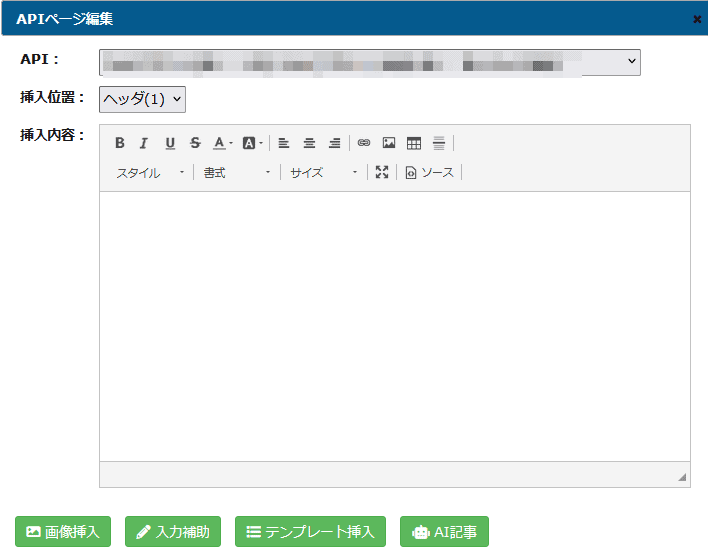Expand the 挿入位置 ヘッダ(1) select box
The height and width of the screenshot is (553, 708).
(142, 98)
